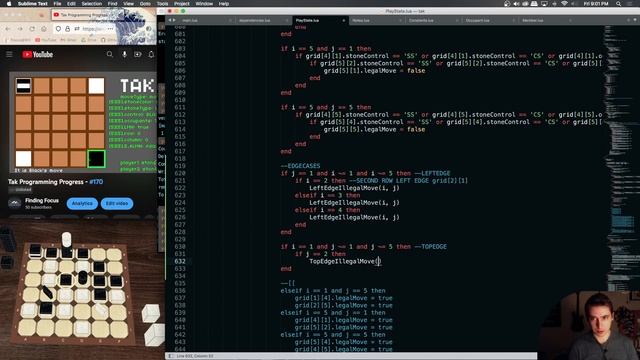Open the YouTube bookmark in bookmarks bar
640x360 pixels.
(x=46, y=40)
